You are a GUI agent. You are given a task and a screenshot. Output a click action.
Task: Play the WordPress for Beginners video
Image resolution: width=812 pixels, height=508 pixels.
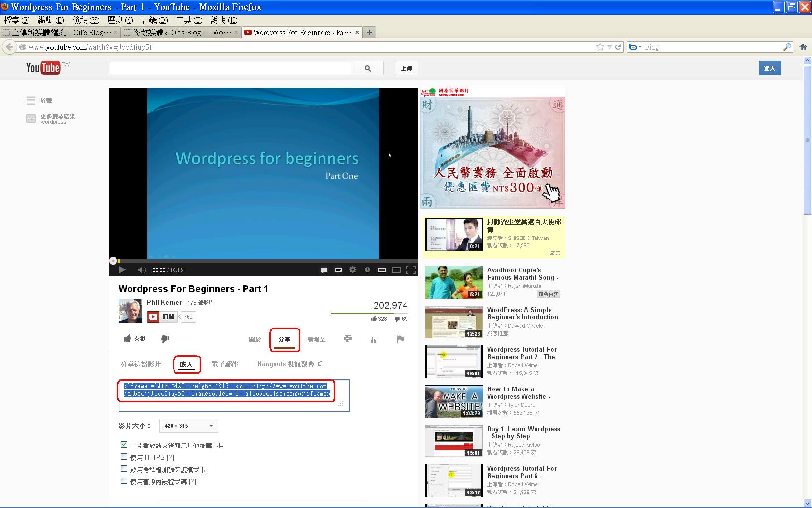tap(122, 270)
